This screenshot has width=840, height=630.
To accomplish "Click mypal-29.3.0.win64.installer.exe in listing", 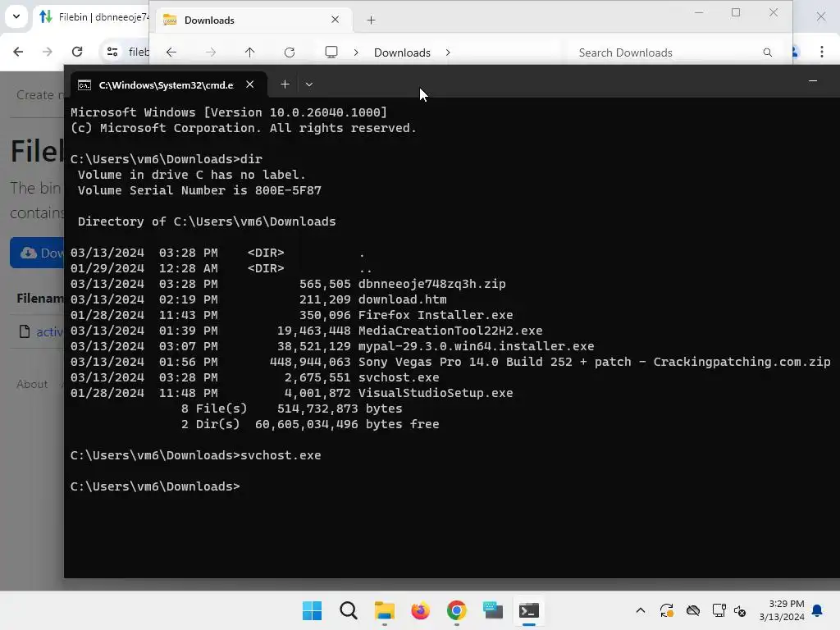I will pos(477,346).
